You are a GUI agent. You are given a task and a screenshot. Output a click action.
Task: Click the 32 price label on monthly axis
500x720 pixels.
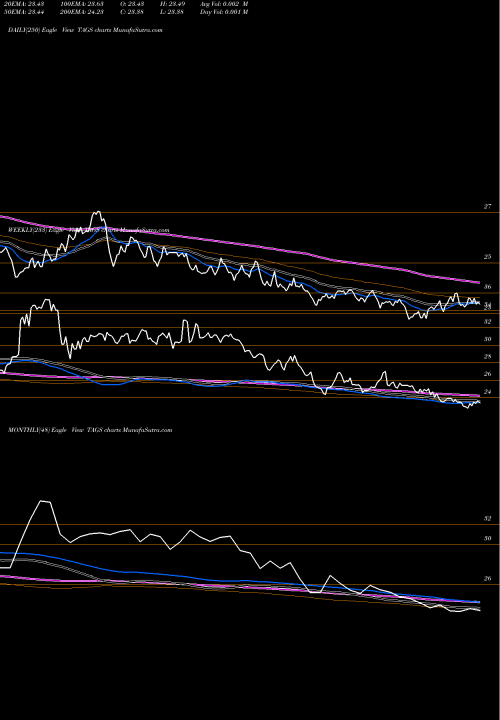(x=487, y=518)
